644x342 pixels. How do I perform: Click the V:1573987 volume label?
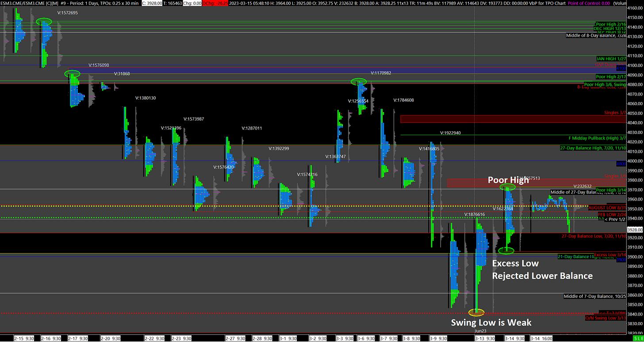tap(194, 119)
